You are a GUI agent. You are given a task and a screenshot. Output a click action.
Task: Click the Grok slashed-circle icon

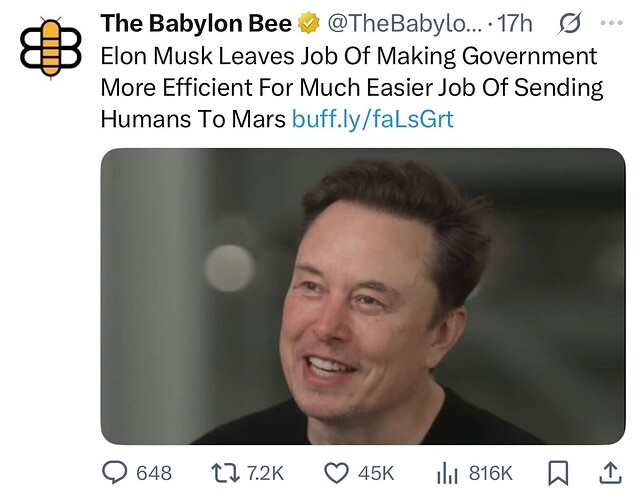click(568, 24)
